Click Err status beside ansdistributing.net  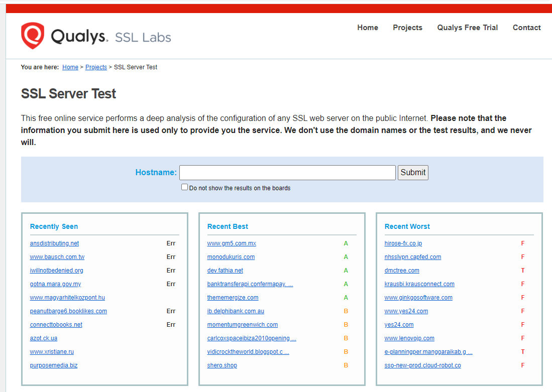pyautogui.click(x=171, y=243)
